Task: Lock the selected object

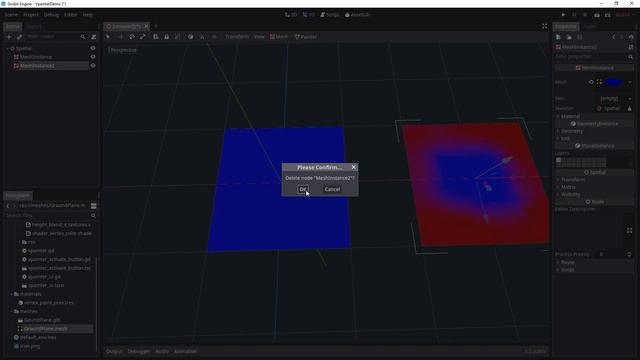Action: (x=167, y=37)
